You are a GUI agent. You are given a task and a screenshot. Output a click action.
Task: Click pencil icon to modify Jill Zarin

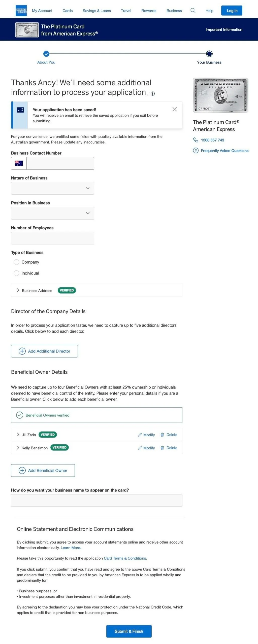coord(140,435)
